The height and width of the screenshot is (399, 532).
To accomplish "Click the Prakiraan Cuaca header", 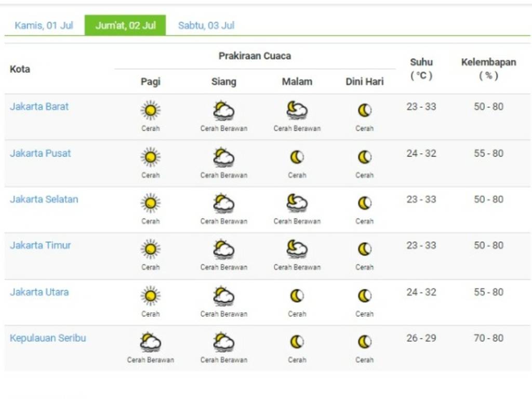I will pos(255,56).
